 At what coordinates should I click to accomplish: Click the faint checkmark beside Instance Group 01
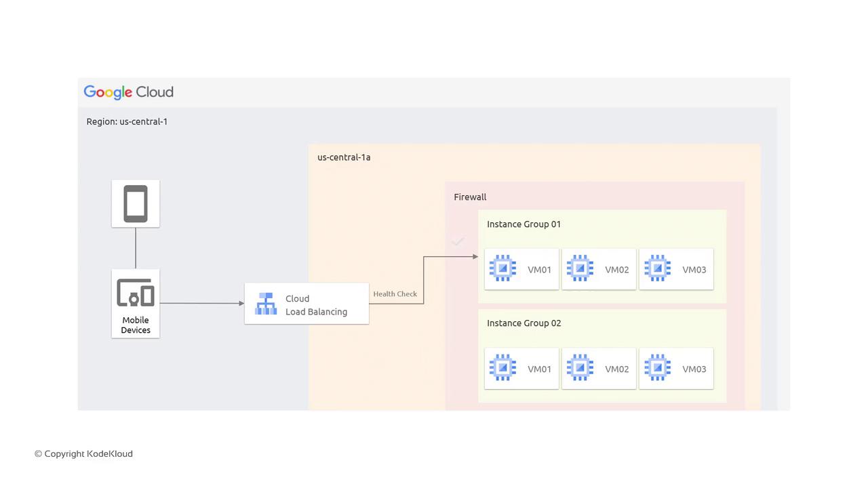coord(458,241)
